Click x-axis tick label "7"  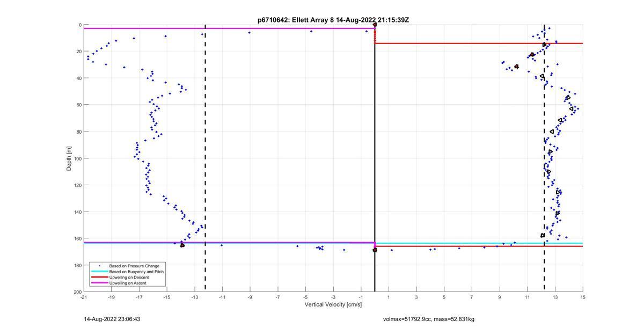(x=472, y=297)
